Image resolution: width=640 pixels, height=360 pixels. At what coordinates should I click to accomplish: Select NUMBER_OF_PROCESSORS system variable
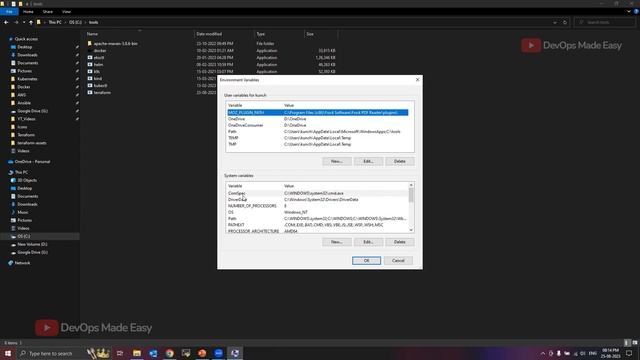click(x=318, y=206)
